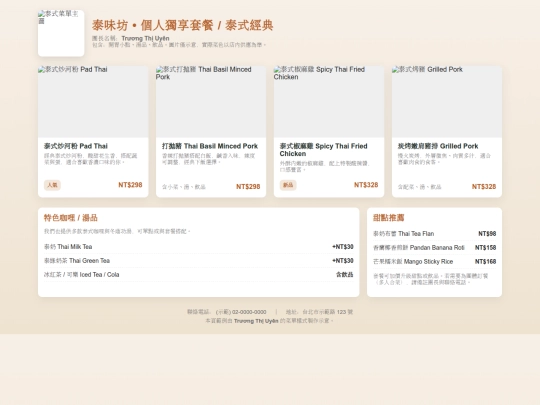The image size is (540, 405).
Task: Click the restaurant logo image placeholder
Action: click(x=61, y=33)
